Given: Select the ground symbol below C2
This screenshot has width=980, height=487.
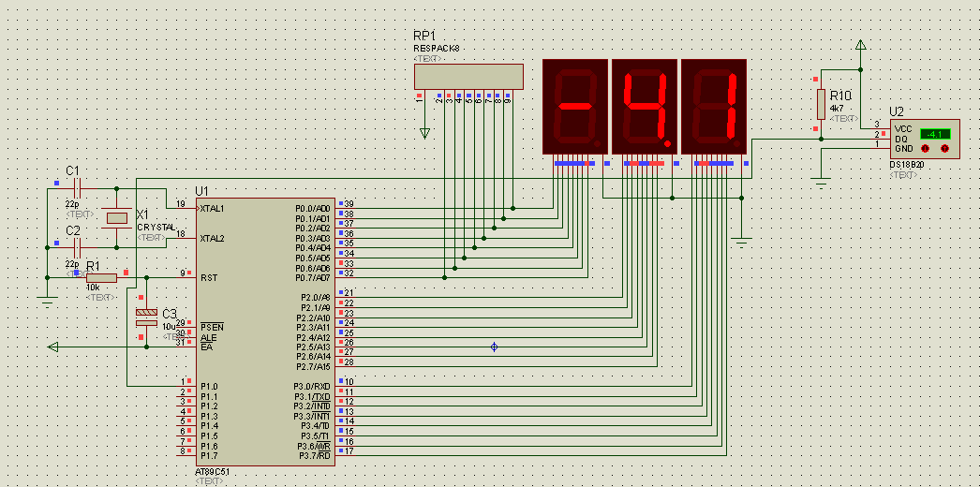Looking at the screenshot, I should point(46,303).
